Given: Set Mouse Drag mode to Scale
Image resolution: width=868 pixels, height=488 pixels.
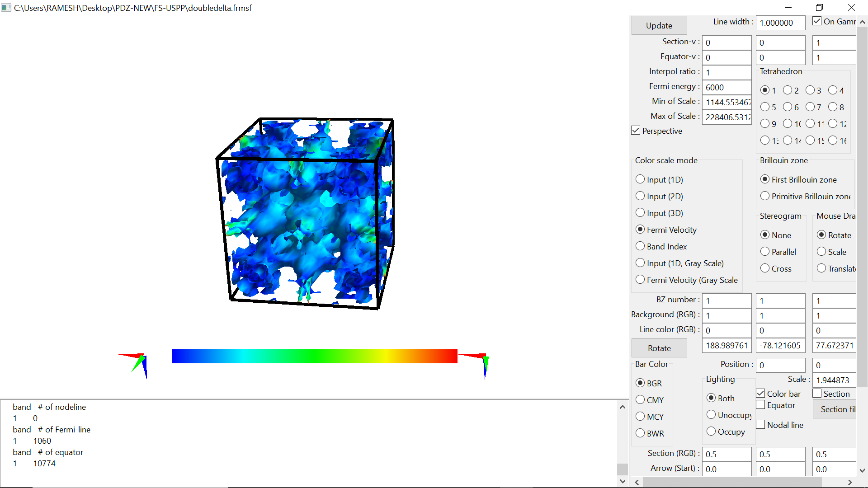Looking at the screenshot, I should [822, 252].
